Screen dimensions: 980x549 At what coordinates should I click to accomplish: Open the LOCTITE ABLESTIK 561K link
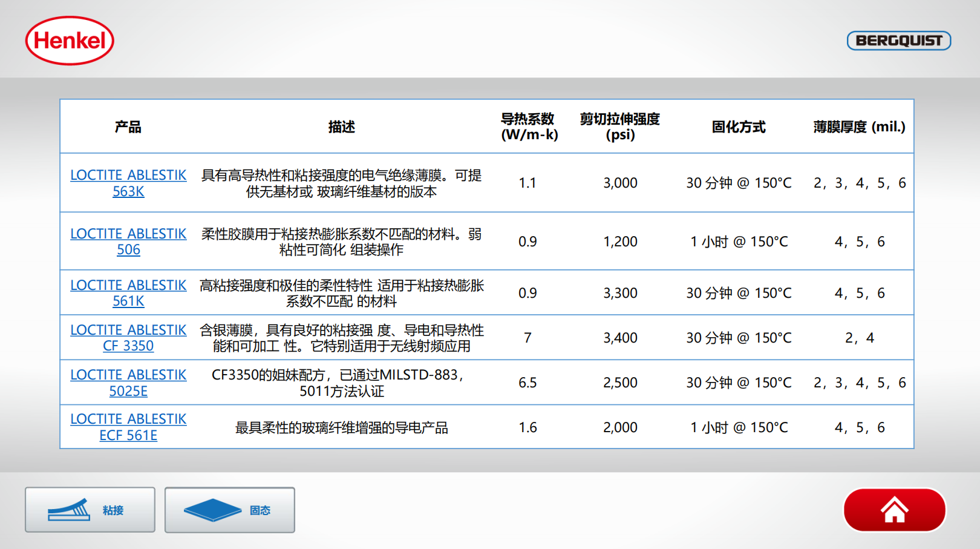(128, 293)
